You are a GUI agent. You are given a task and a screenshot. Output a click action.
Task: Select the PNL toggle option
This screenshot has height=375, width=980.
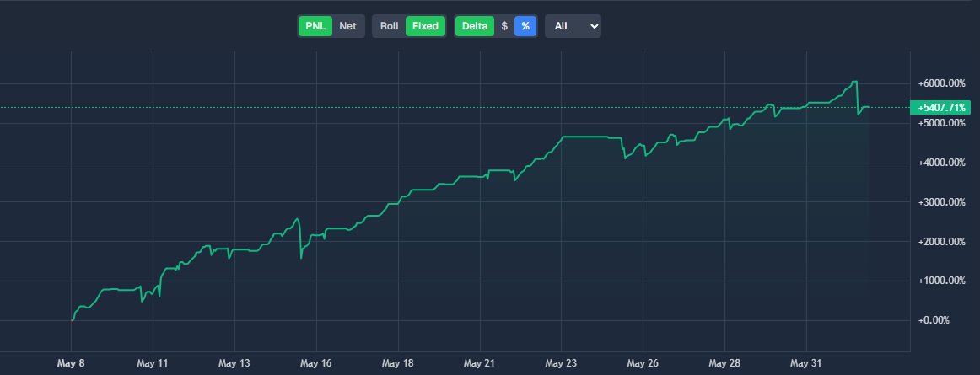[315, 26]
